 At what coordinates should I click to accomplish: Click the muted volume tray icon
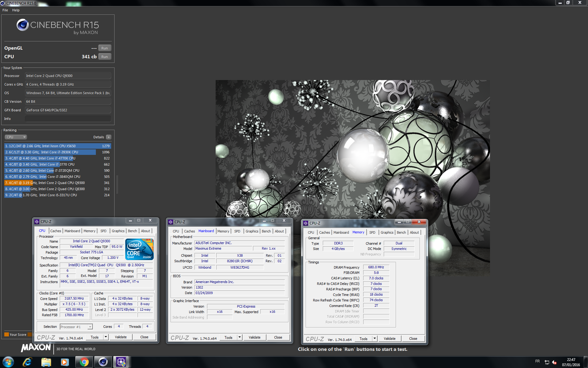[x=554, y=362]
